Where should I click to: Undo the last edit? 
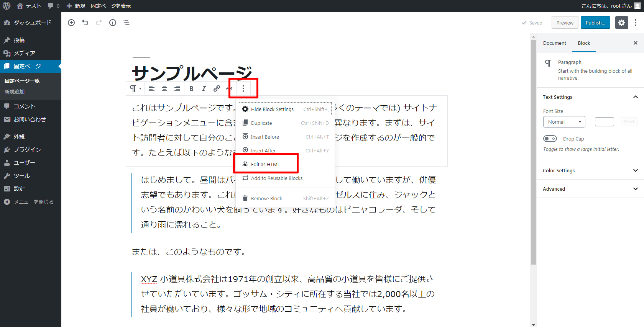85,23
